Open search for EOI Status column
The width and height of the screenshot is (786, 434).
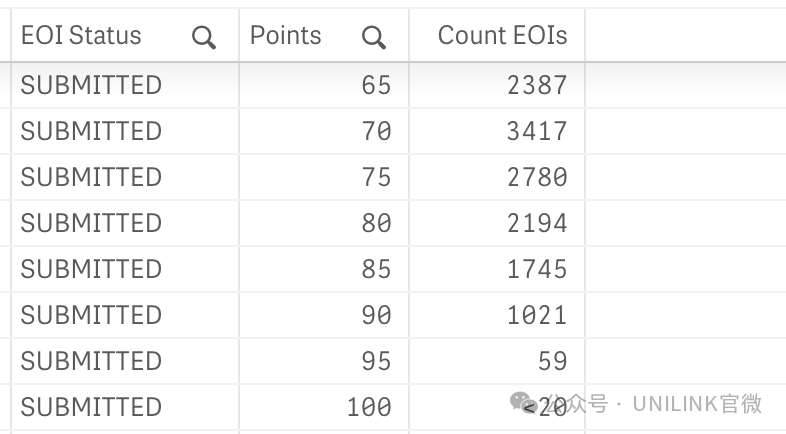point(204,38)
